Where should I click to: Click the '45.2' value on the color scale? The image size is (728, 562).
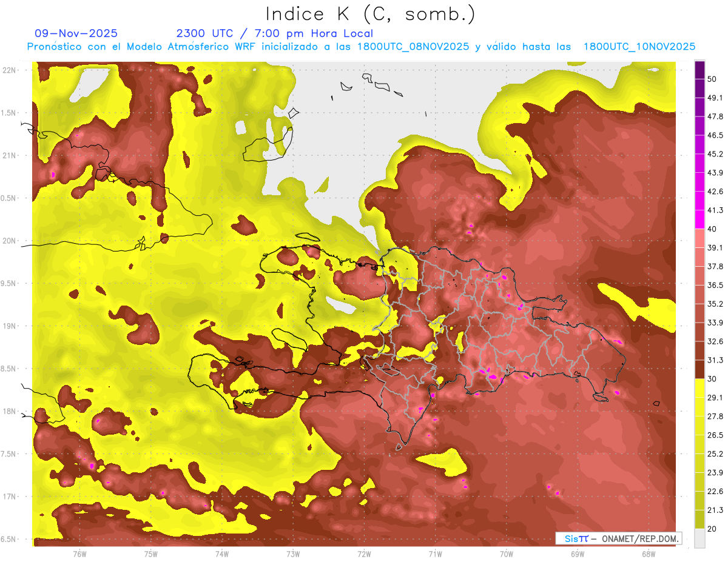coord(715,154)
